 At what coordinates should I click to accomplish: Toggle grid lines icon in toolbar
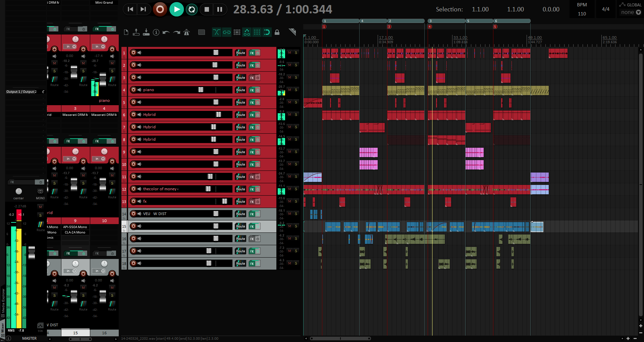click(x=257, y=32)
